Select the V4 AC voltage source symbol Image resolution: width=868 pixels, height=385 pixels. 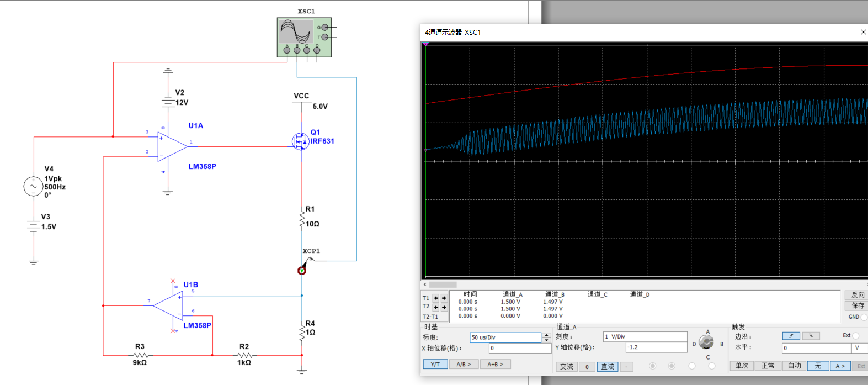(x=33, y=186)
